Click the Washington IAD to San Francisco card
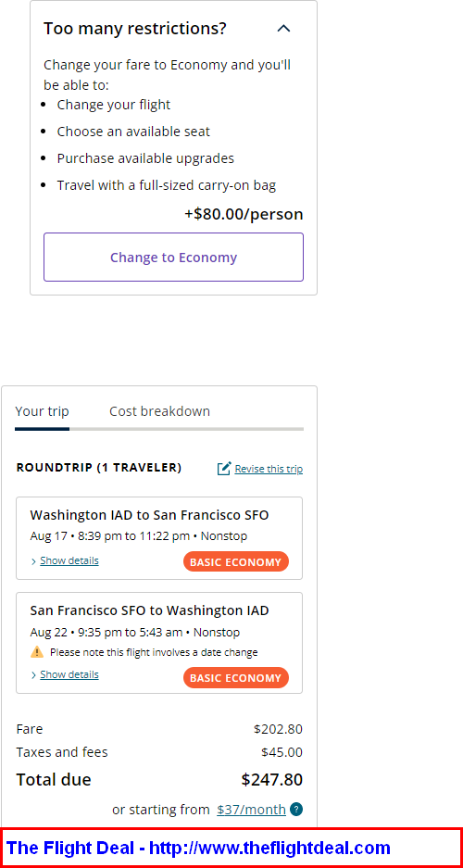The height and width of the screenshot is (868, 463). (159, 538)
